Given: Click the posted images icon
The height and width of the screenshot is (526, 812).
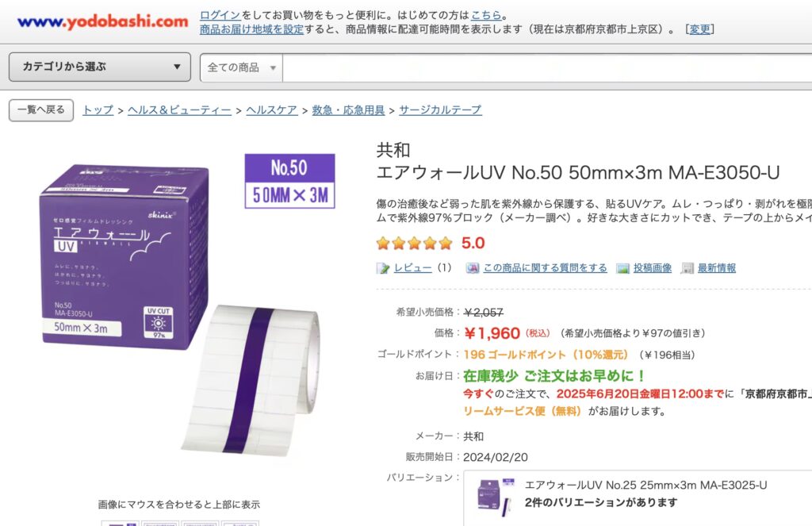Looking at the screenshot, I should point(622,268).
